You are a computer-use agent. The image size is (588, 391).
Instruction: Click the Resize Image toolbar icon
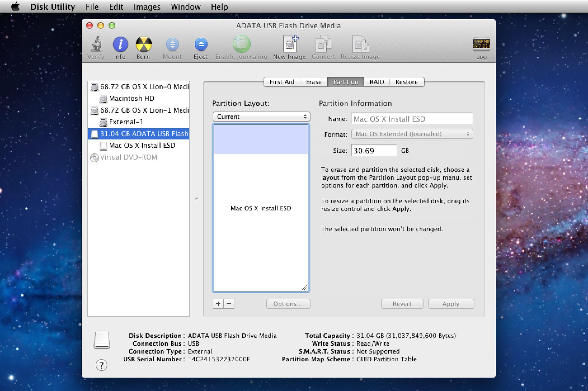(x=360, y=44)
